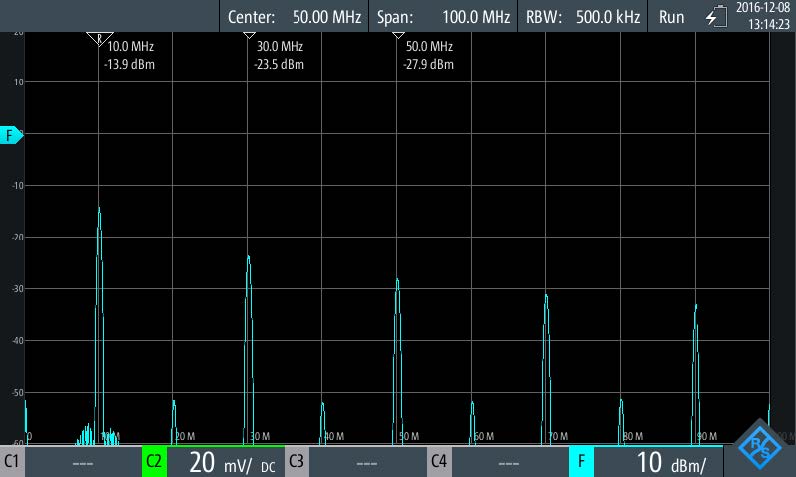Click the date and time display
Image resolution: width=796 pixels, height=477 pixels.
762,17
